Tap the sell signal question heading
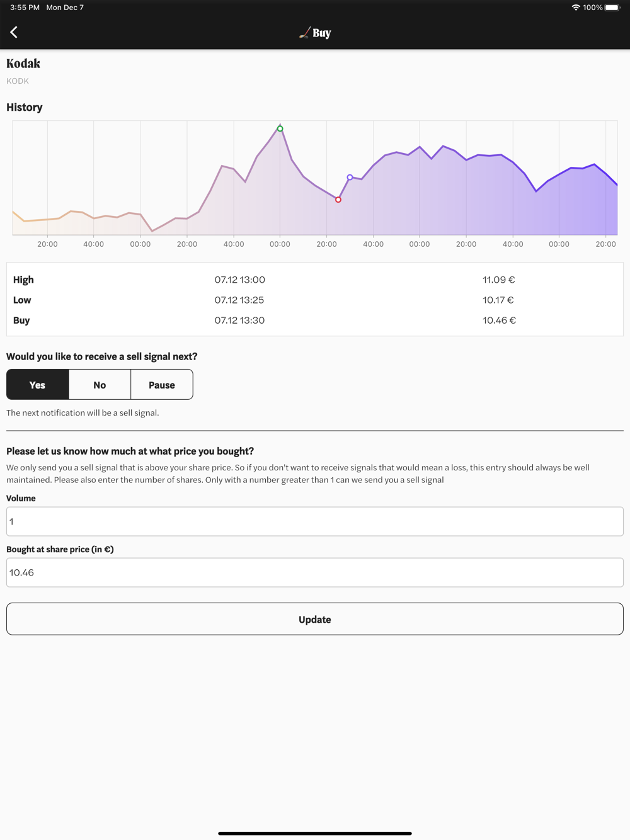 (x=102, y=356)
